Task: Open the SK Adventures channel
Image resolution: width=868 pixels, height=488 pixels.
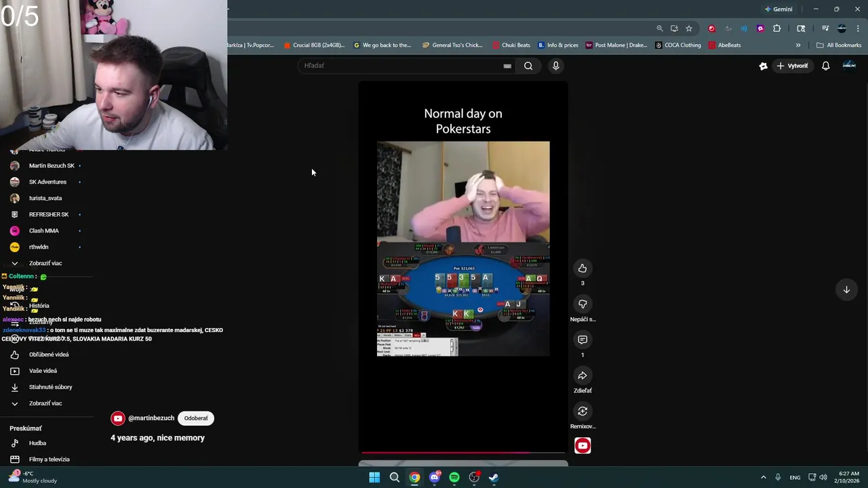Action: [x=46, y=182]
